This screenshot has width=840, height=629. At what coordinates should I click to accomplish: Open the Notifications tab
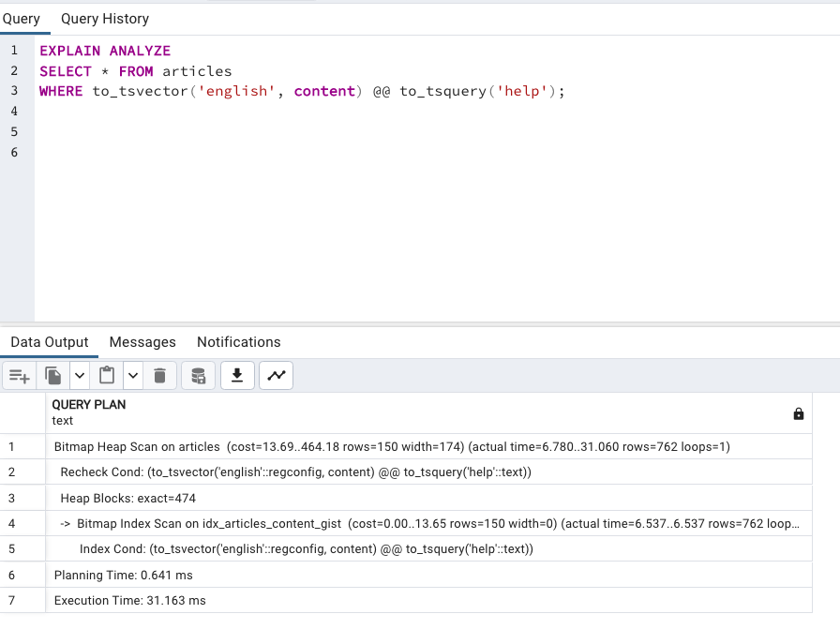tap(239, 342)
